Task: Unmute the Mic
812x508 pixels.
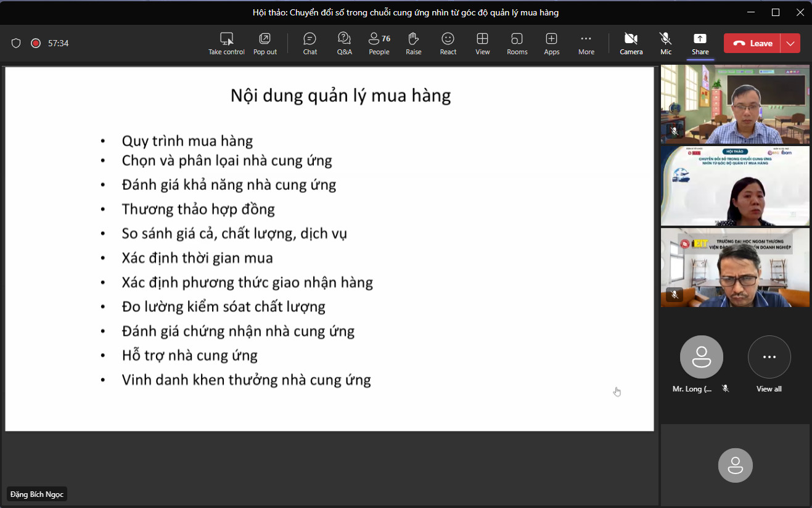Action: [666, 44]
